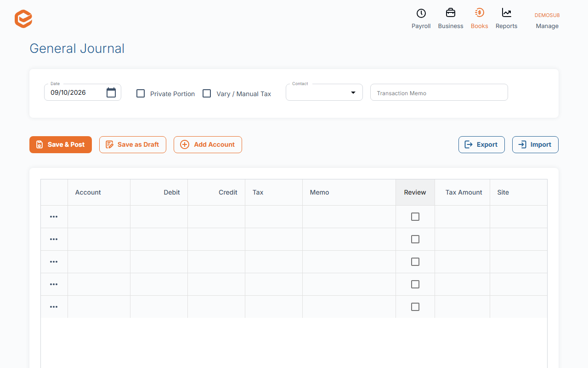The height and width of the screenshot is (368, 588).
Task: Open the fifth row's three-dot menu
Action: point(54,307)
